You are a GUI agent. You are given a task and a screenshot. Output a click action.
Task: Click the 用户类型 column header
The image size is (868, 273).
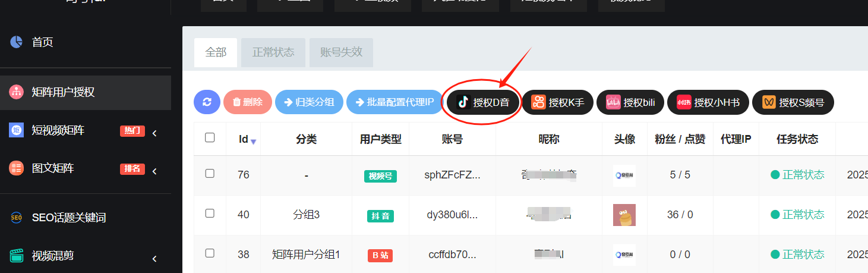381,140
